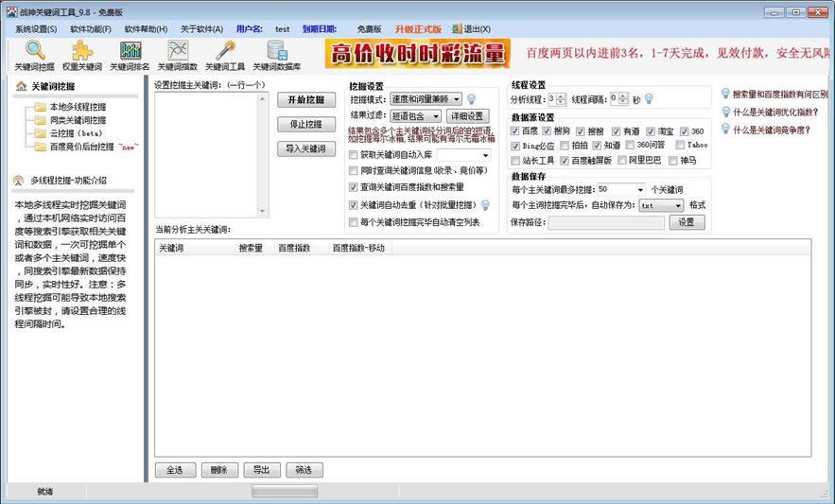Open the 软件功能(F) menu
835x504 pixels.
pos(91,28)
